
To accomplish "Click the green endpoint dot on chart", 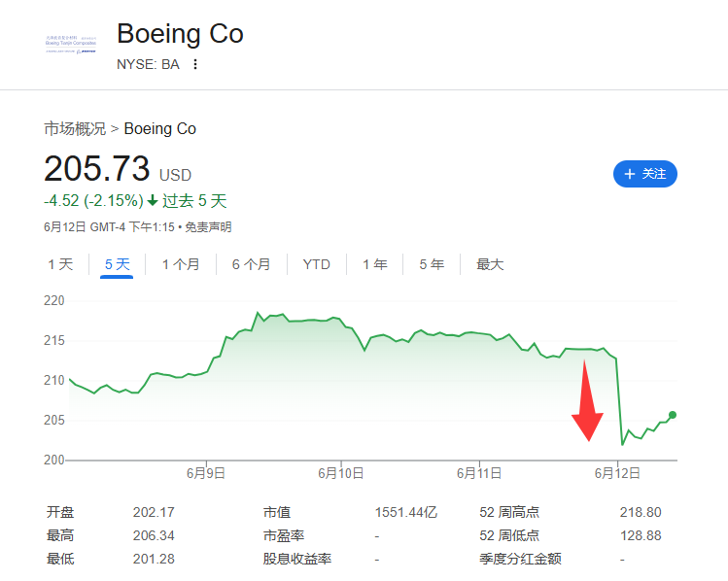I will click(x=673, y=415).
